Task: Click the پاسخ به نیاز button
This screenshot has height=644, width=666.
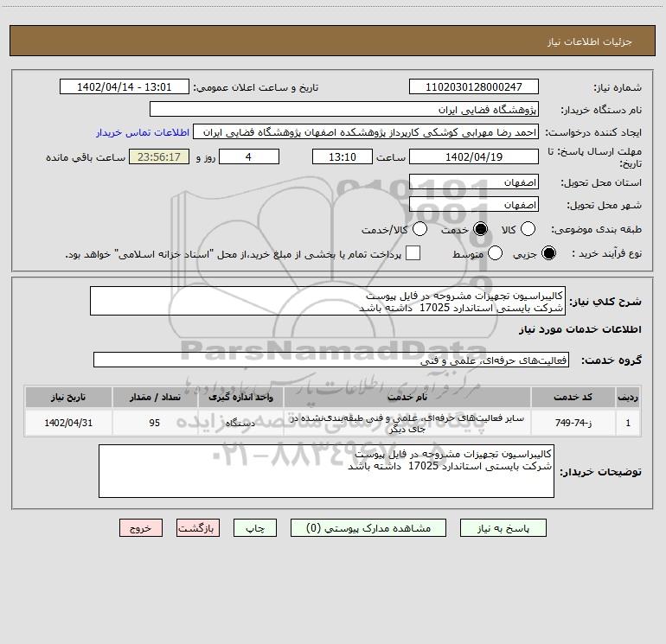Action: [503, 528]
